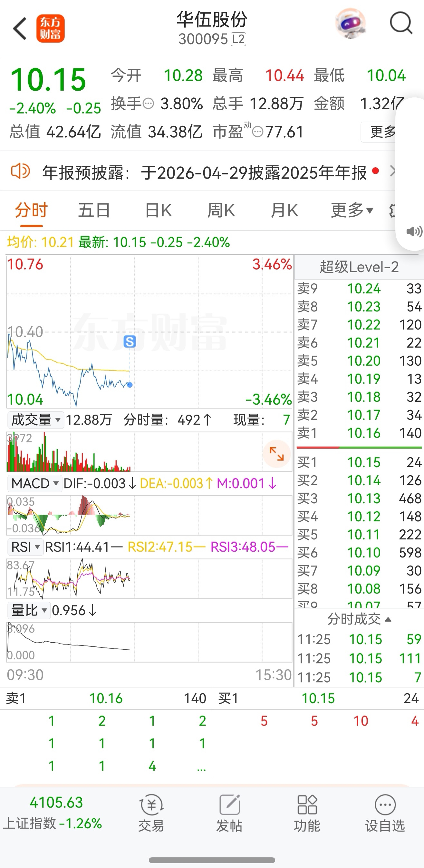Switch to the 周K tab

coord(221,211)
